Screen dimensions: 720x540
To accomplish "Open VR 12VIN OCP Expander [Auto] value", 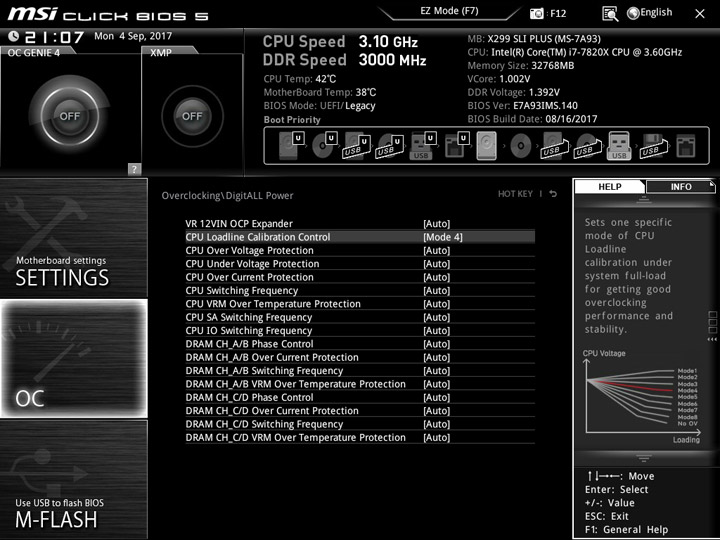I will (x=437, y=224).
